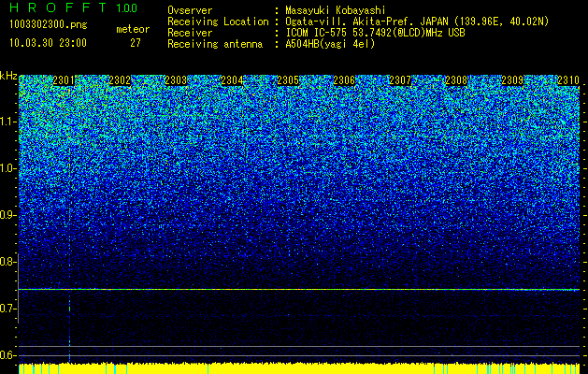Image resolution: width=588 pixels, height=374 pixels.
Task: Click the A504HB(yagi 4el) antenna text
Action: [330, 44]
